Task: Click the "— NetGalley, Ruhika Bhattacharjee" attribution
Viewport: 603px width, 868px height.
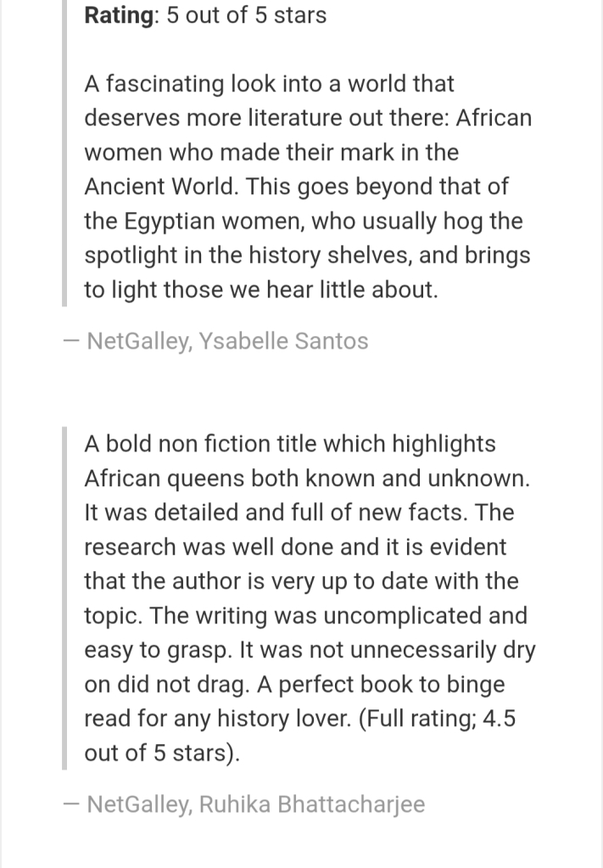Action: tap(244, 804)
